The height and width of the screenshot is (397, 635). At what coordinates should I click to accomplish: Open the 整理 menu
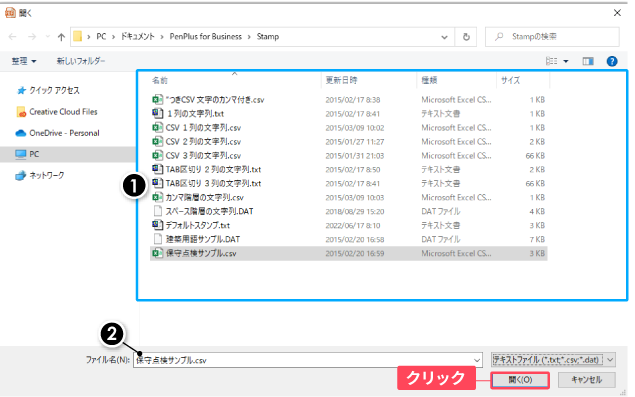pos(24,61)
